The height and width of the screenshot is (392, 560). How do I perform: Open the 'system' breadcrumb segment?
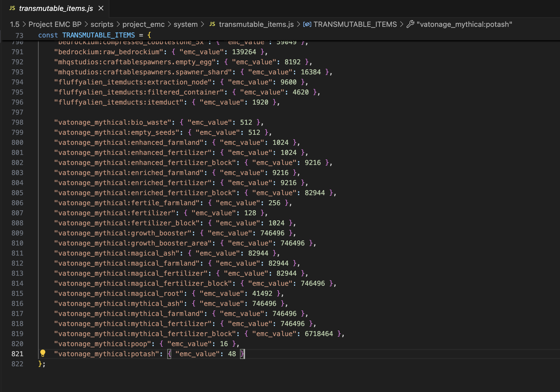click(x=185, y=24)
